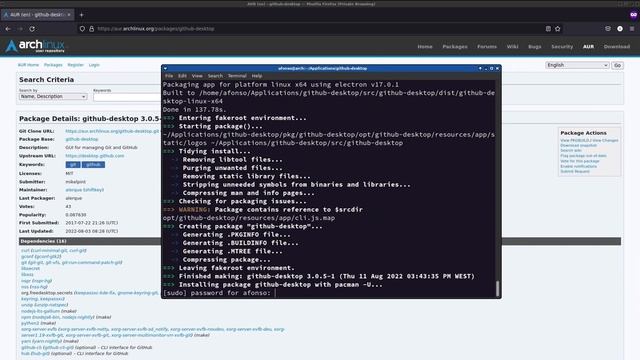Screen dimensions: 640x360
Task: Click Download snapshot in Package Actions
Action: pos(578,145)
